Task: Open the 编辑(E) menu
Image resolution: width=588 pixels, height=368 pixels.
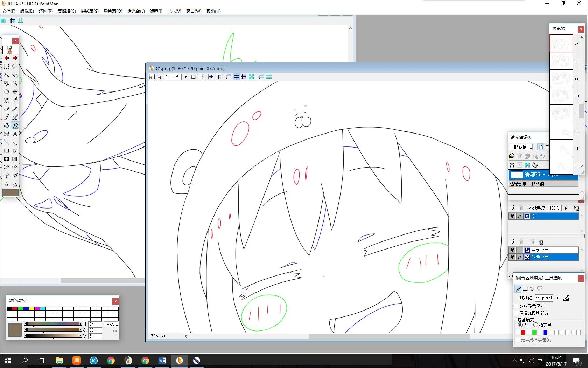Action: click(x=27, y=11)
